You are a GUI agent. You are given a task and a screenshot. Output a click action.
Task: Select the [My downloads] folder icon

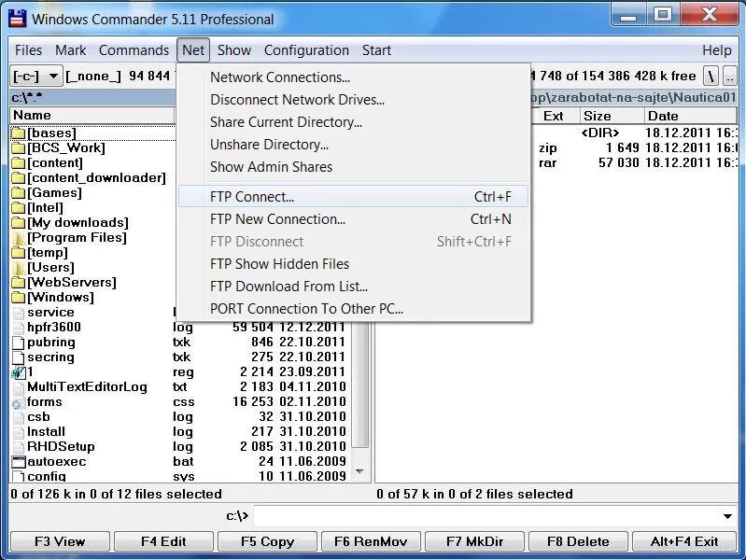pos(19,223)
